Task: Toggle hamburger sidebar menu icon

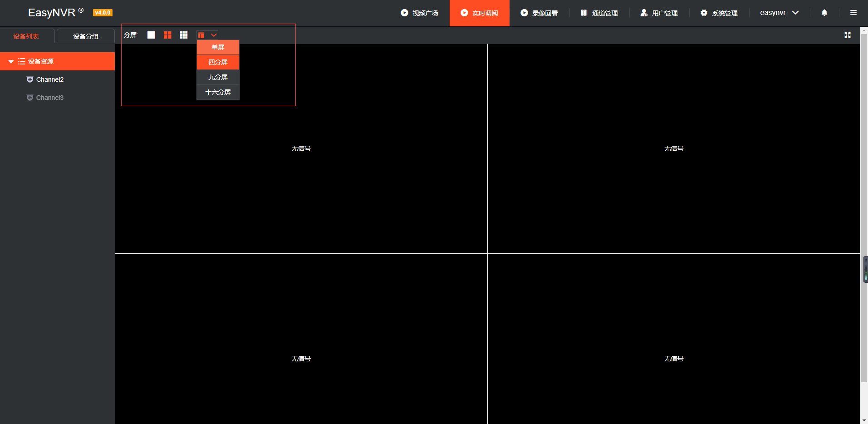Action: (x=853, y=13)
